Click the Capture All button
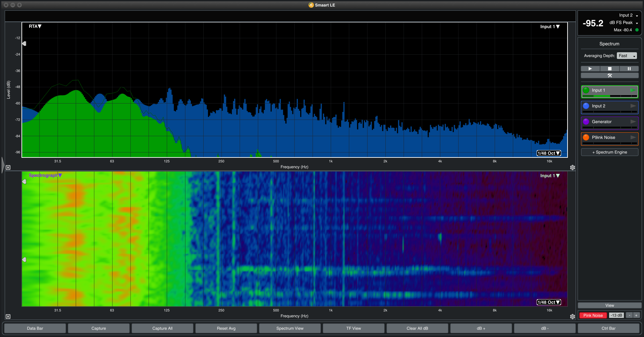 click(x=162, y=328)
